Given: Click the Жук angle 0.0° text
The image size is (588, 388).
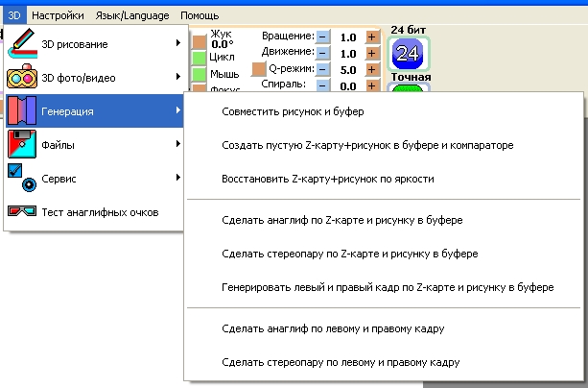Looking at the screenshot, I should point(223,44).
